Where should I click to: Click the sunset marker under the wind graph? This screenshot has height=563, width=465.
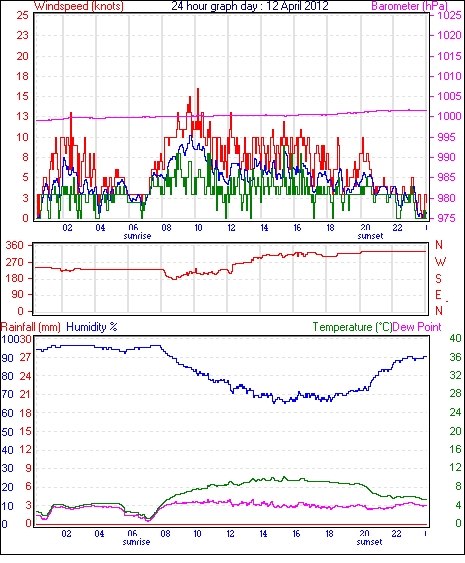coord(370,236)
